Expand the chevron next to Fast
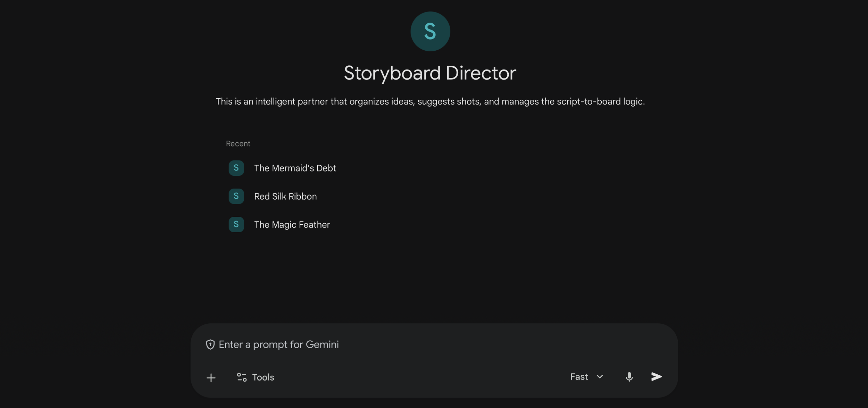The width and height of the screenshot is (868, 408). coord(600,377)
